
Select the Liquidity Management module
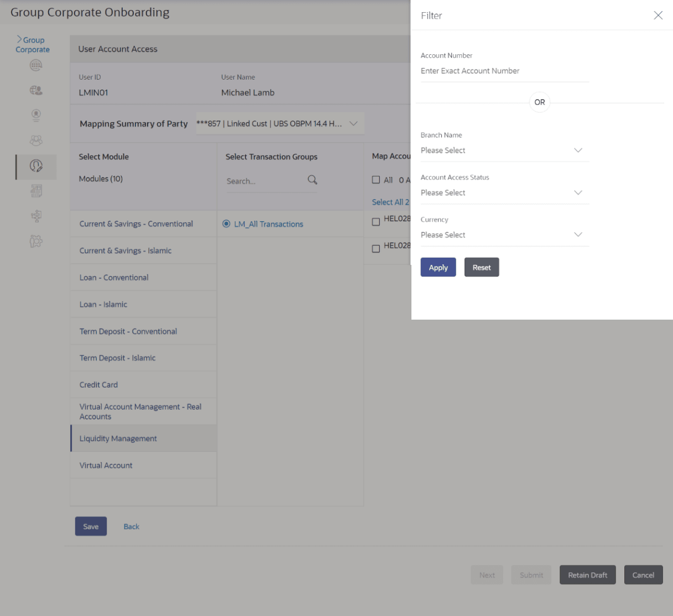(x=118, y=438)
